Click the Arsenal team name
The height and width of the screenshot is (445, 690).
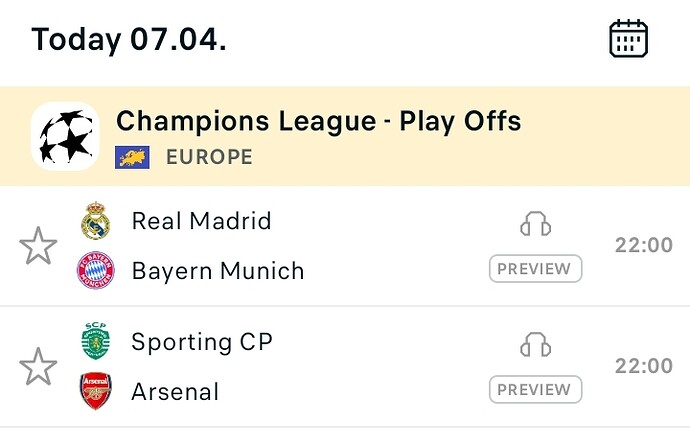pos(175,391)
